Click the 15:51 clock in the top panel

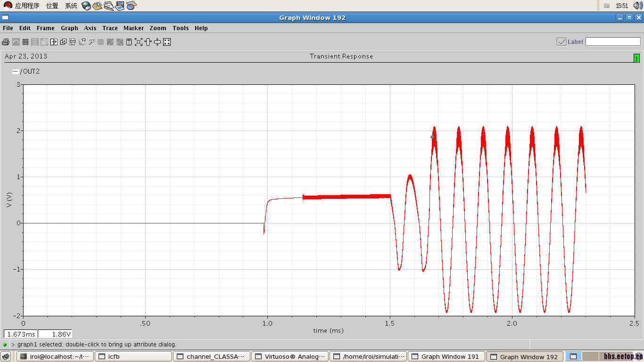click(622, 6)
